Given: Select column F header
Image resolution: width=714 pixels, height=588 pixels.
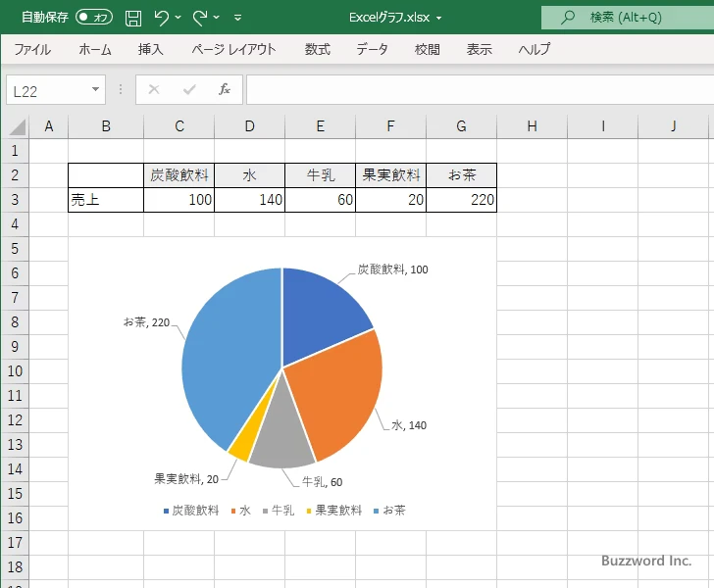Looking at the screenshot, I should click(390, 126).
